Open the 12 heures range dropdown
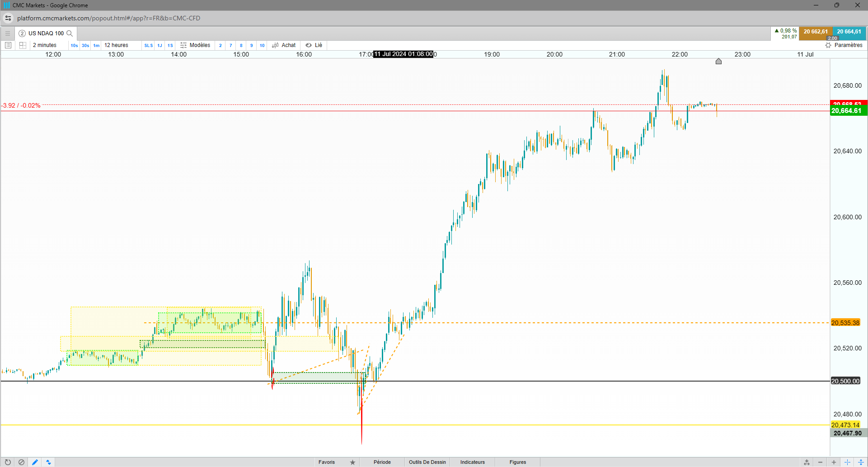The image size is (868, 467). (116, 45)
